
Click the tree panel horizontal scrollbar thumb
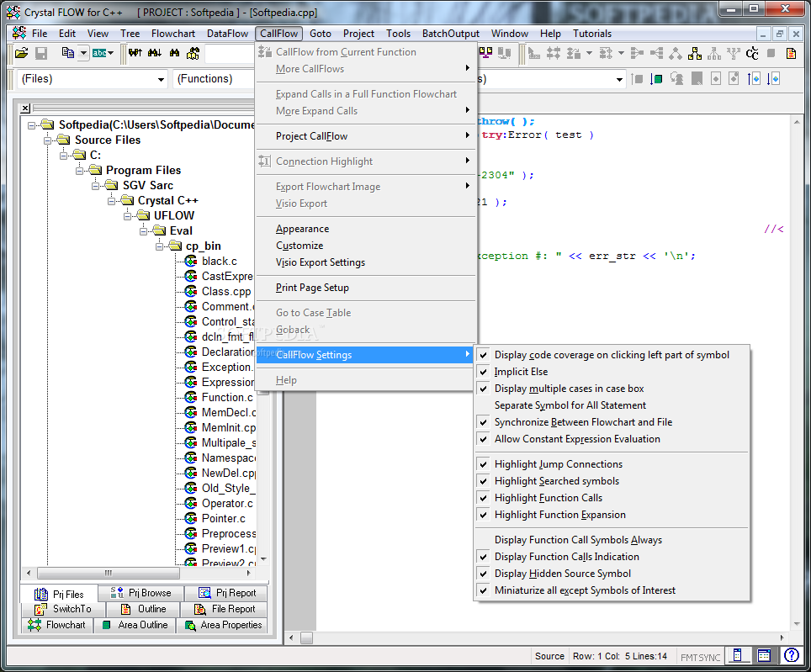click(x=109, y=573)
